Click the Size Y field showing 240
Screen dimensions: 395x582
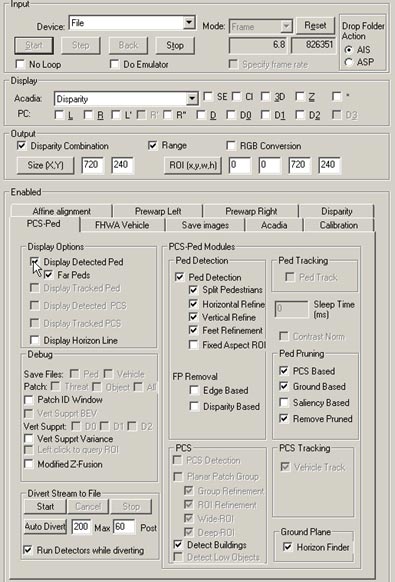122,165
